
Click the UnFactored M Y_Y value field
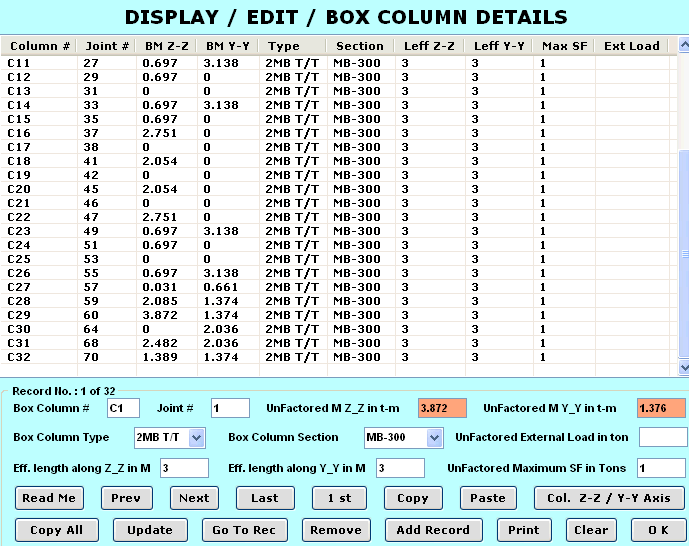tap(661, 408)
